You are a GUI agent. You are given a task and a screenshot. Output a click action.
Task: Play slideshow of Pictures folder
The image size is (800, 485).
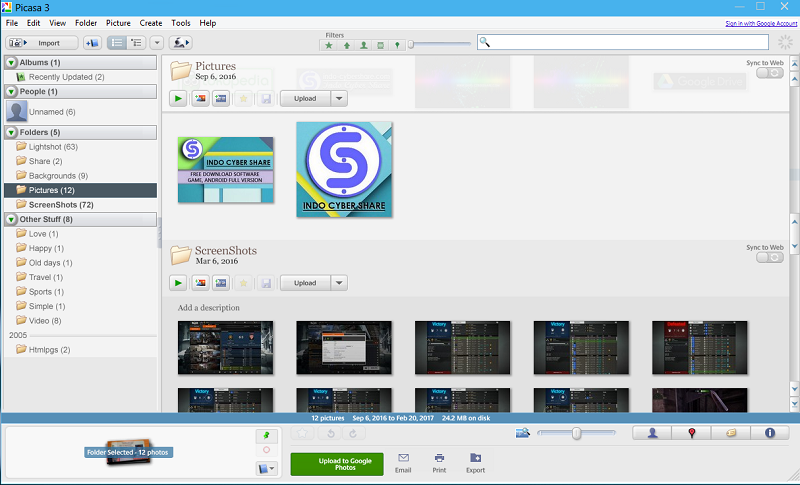(178, 98)
